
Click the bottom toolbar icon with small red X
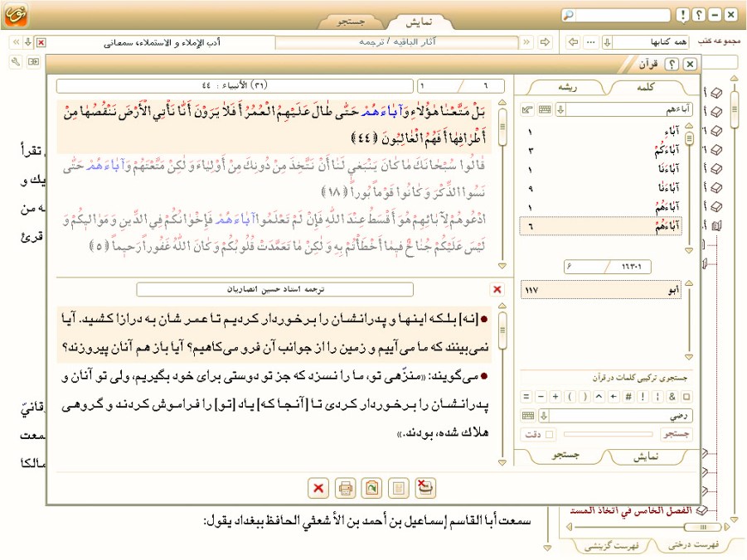pyautogui.click(x=425, y=488)
